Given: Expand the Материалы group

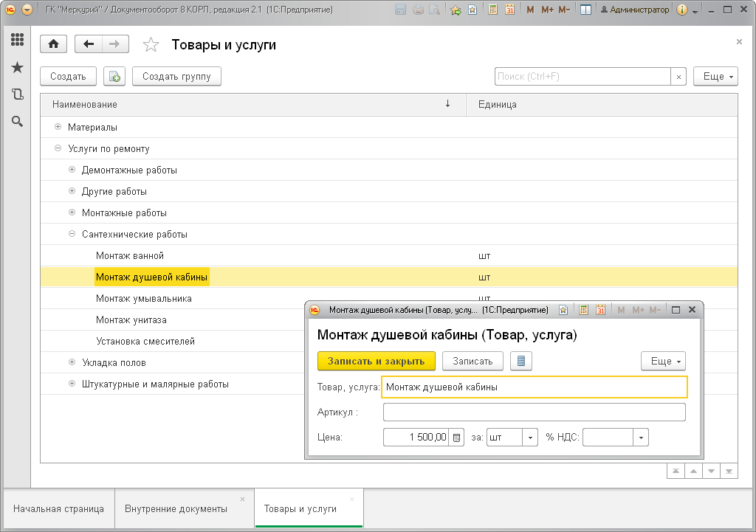Looking at the screenshot, I should coord(58,127).
